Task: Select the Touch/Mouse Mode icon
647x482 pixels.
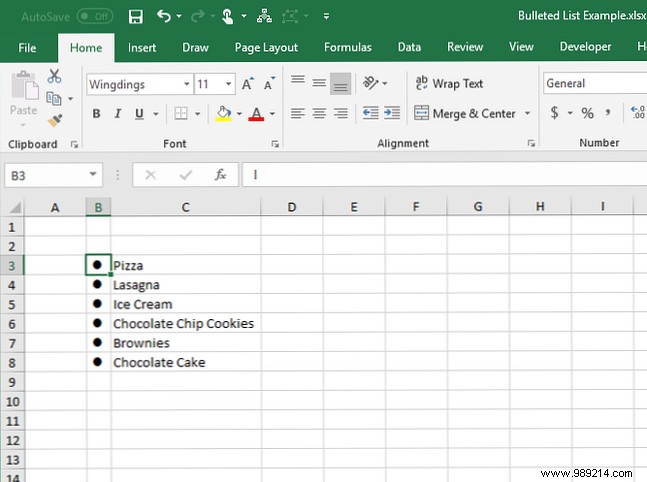Action: (x=227, y=17)
